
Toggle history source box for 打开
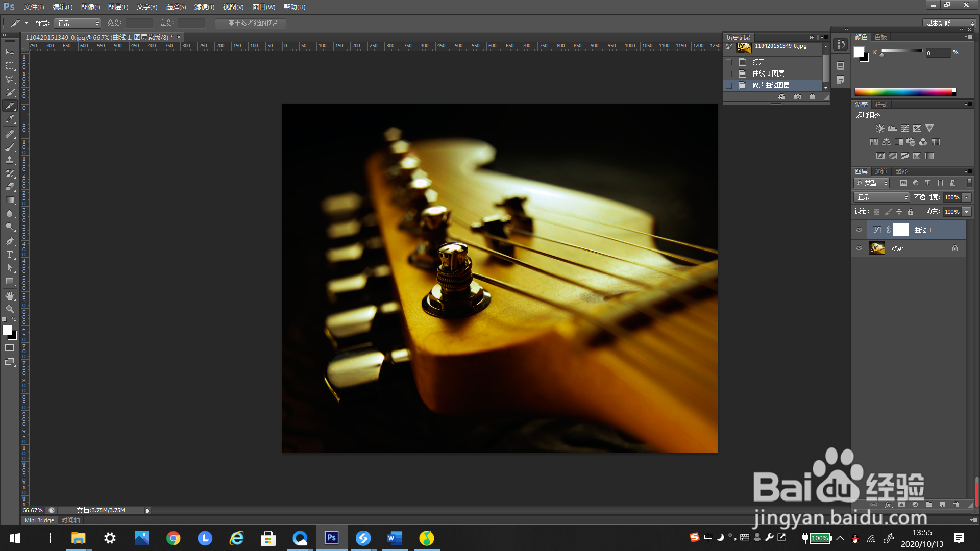coord(729,62)
